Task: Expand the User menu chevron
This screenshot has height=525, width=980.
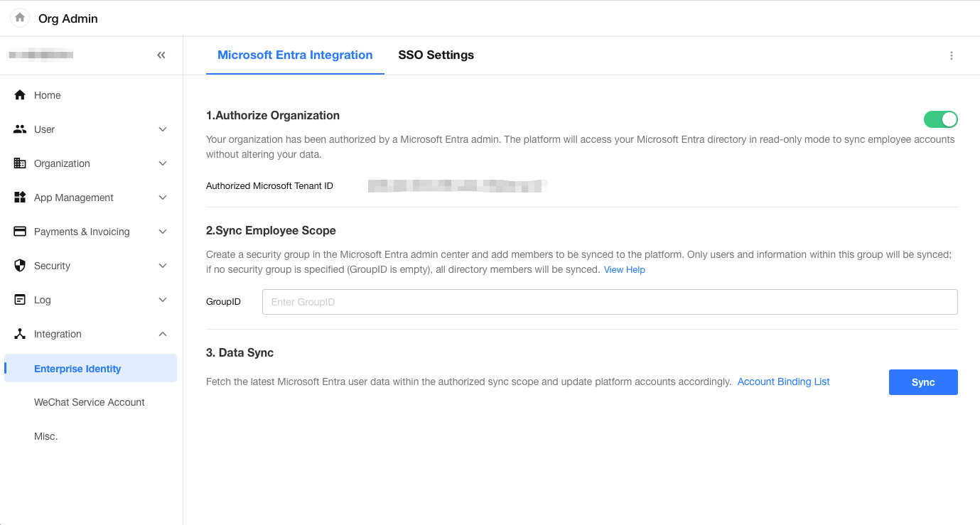Action: (x=163, y=129)
